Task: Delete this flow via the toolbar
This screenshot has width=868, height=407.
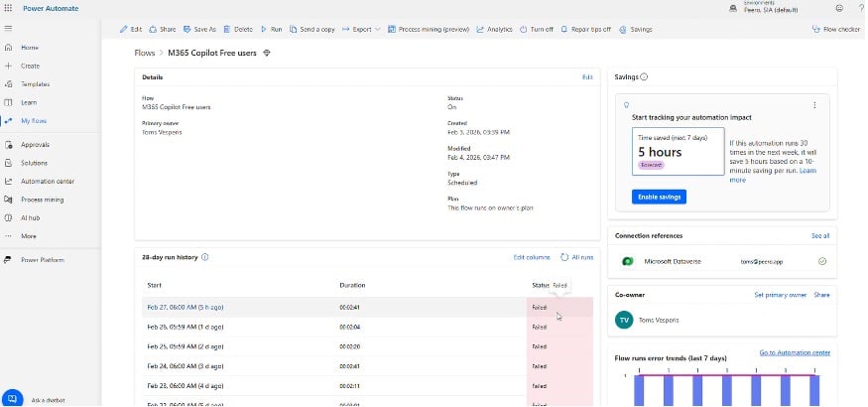Action: click(x=237, y=30)
